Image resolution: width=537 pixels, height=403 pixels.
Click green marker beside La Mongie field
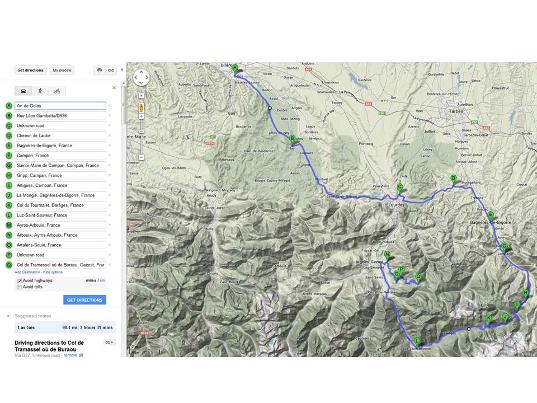click(9, 195)
